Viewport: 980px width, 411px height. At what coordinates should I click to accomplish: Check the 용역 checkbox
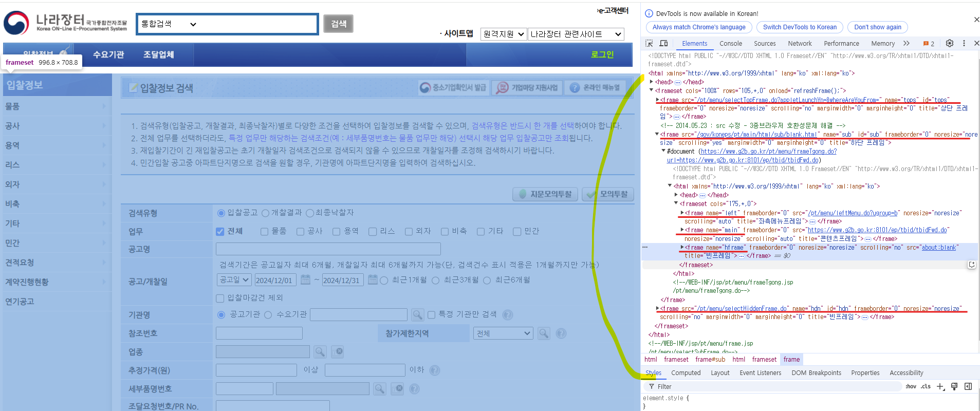[x=336, y=231]
